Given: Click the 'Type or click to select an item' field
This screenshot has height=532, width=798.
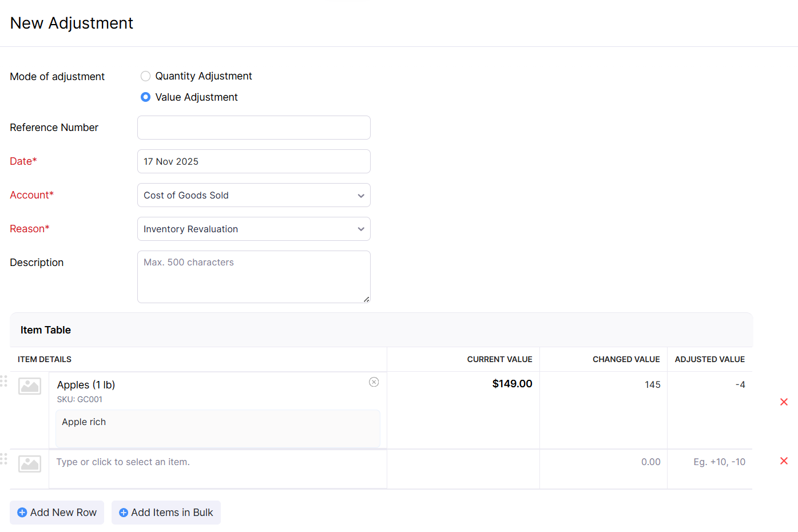Looking at the screenshot, I should [x=217, y=462].
